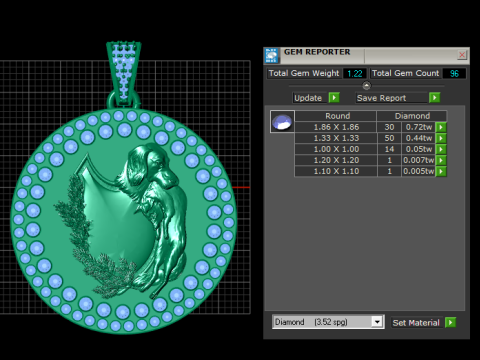Click the 0.005tw weight cell
The image size is (480, 360).
pyautogui.click(x=419, y=171)
